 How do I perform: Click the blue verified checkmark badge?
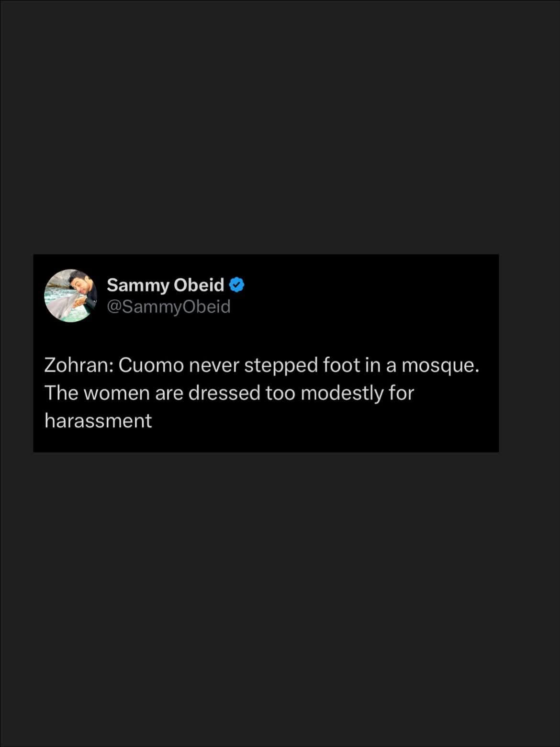click(x=237, y=285)
